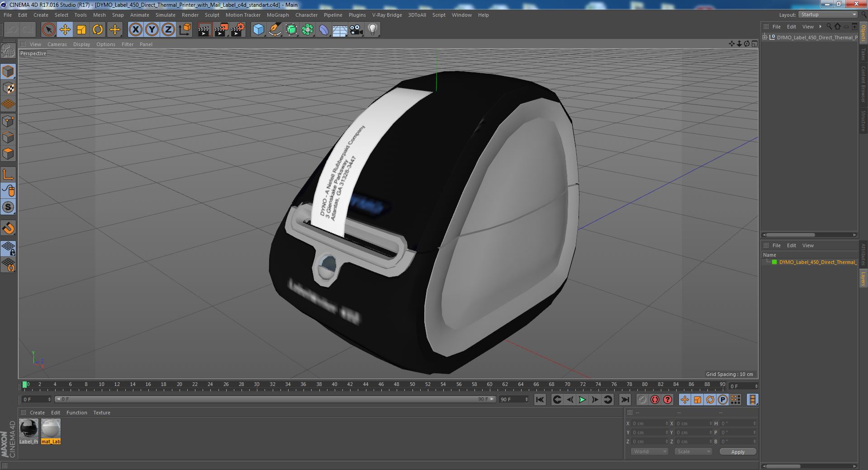Click the Undo arrow icon
Image resolution: width=868 pixels, height=470 pixels.
click(x=12, y=30)
